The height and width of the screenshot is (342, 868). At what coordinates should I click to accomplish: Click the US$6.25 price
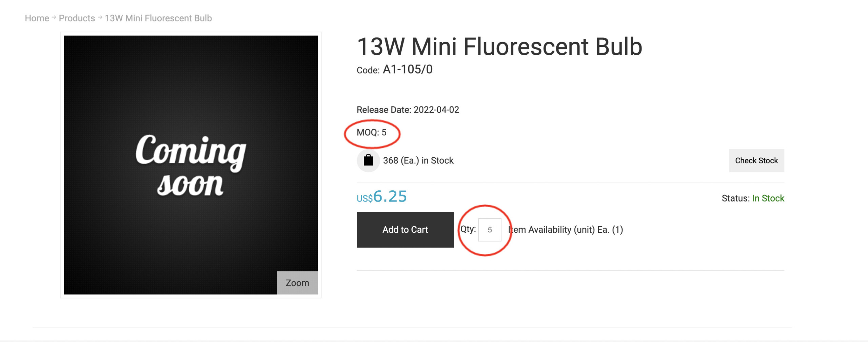(382, 196)
